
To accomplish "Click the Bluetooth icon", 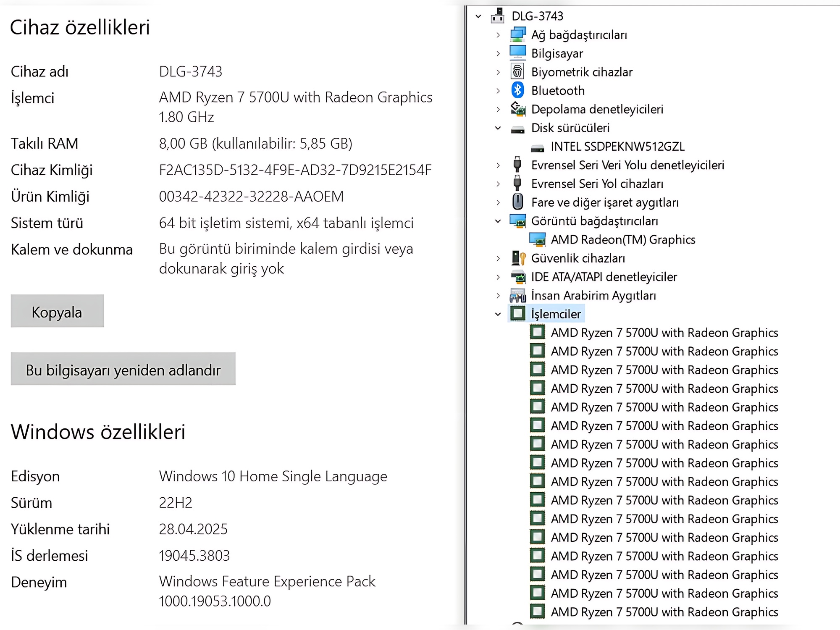I will (517, 90).
